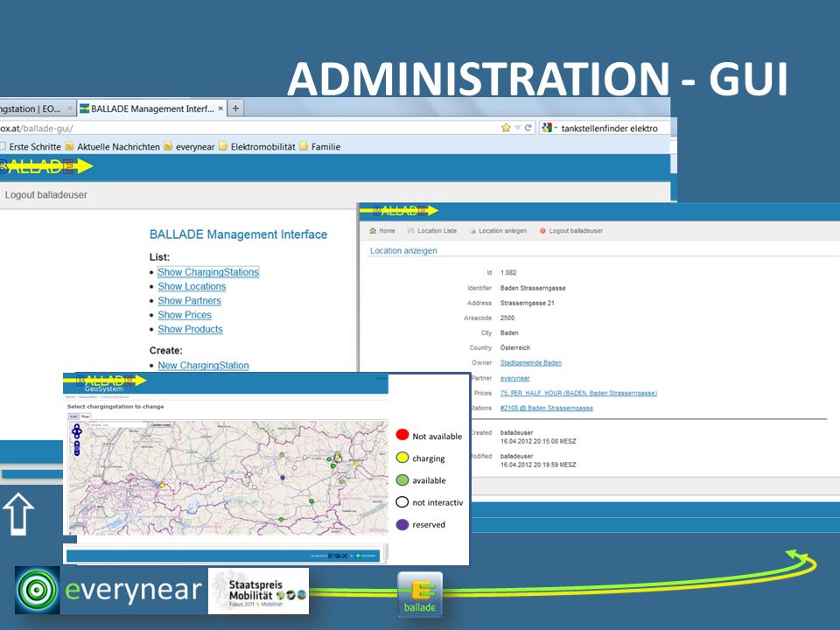Close the 'ngstation | EO...' browser tab
840x630 pixels.
70,108
